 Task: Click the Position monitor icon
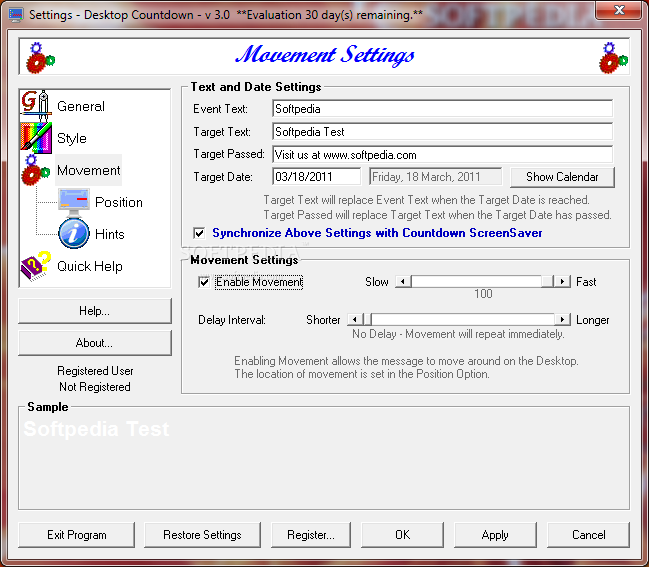point(74,202)
